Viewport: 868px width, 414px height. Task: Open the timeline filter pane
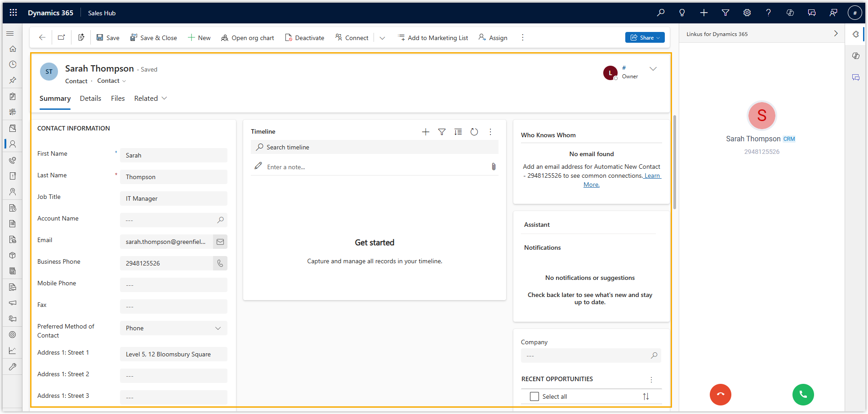click(441, 132)
